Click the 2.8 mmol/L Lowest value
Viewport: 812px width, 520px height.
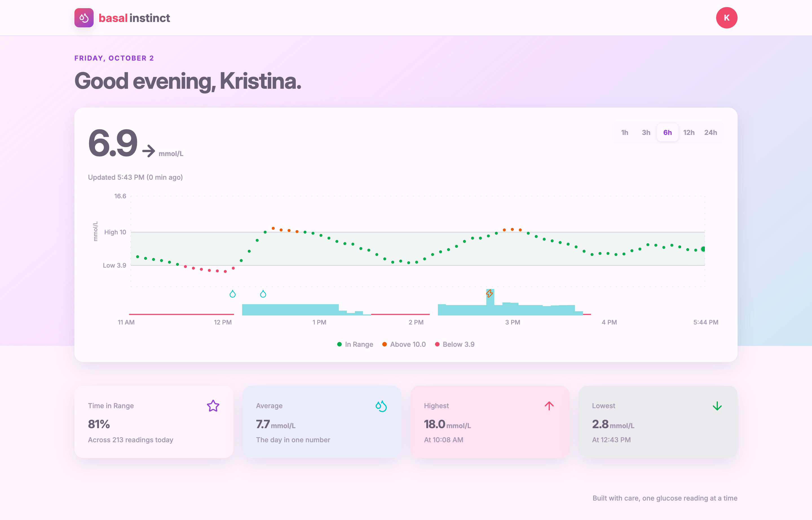pos(613,425)
